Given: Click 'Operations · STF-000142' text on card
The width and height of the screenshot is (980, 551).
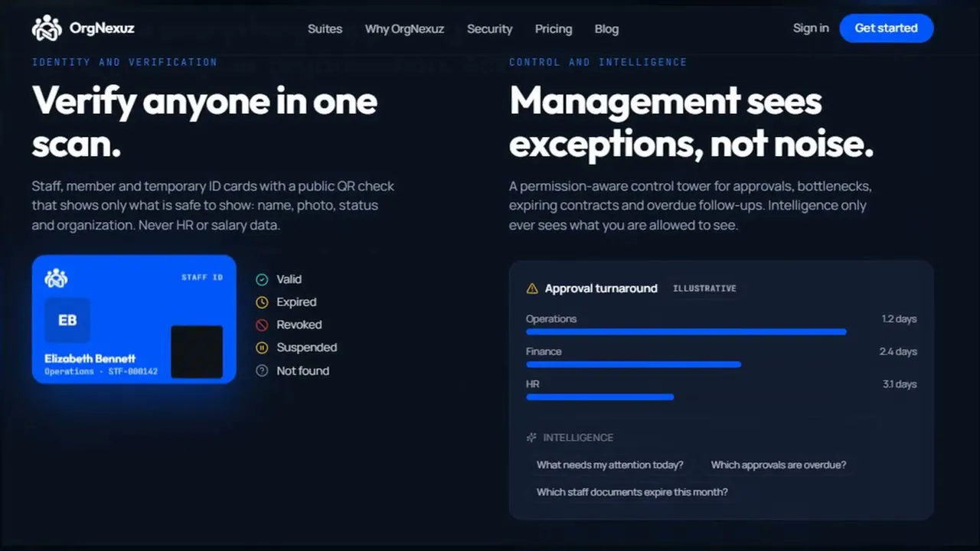Looking at the screenshot, I should pyautogui.click(x=101, y=371).
